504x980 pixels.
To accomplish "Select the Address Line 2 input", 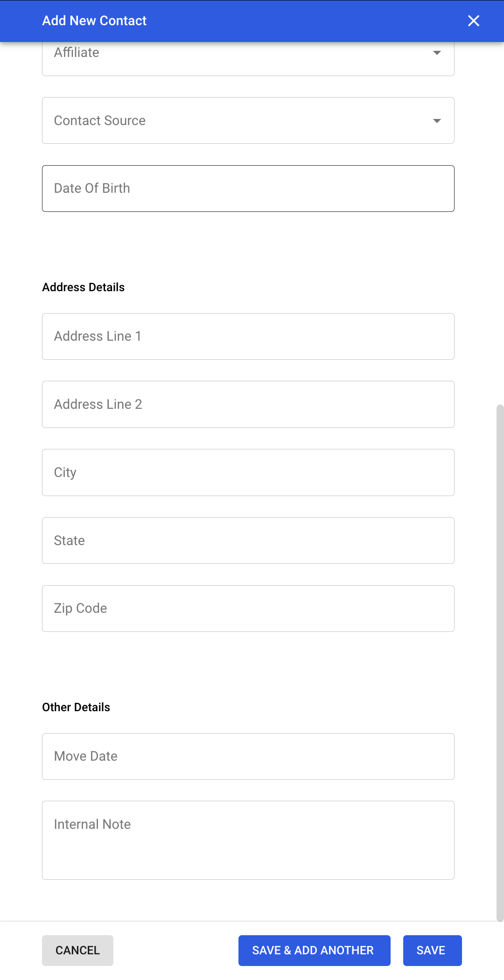I will [248, 405].
